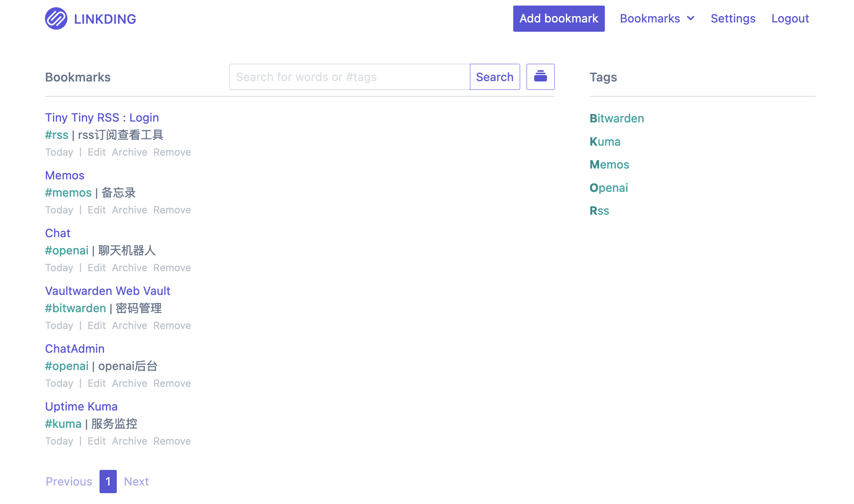
Task: Select the Kuma tag in Tags sidebar
Action: click(x=605, y=142)
